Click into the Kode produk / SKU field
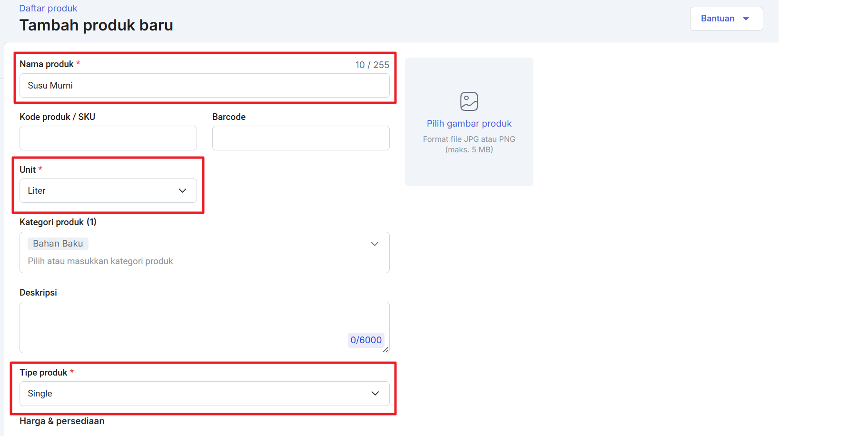Image resolution: width=868 pixels, height=436 pixels. click(x=108, y=138)
